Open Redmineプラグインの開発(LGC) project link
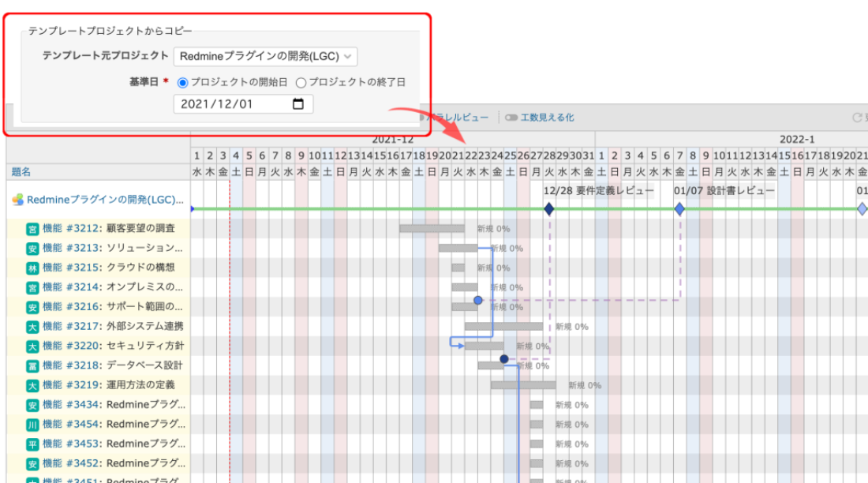The width and height of the screenshot is (868, 483). 105,200
